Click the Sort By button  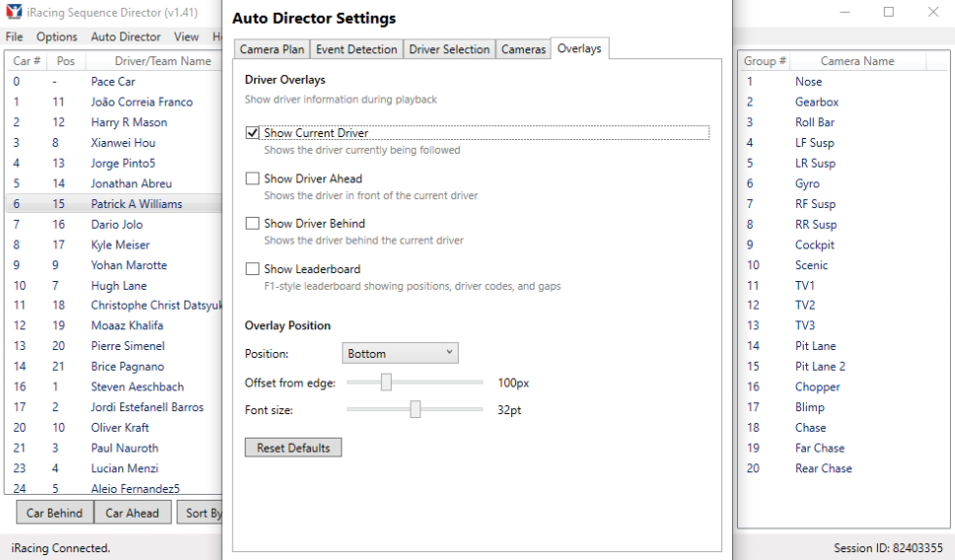pos(199,513)
